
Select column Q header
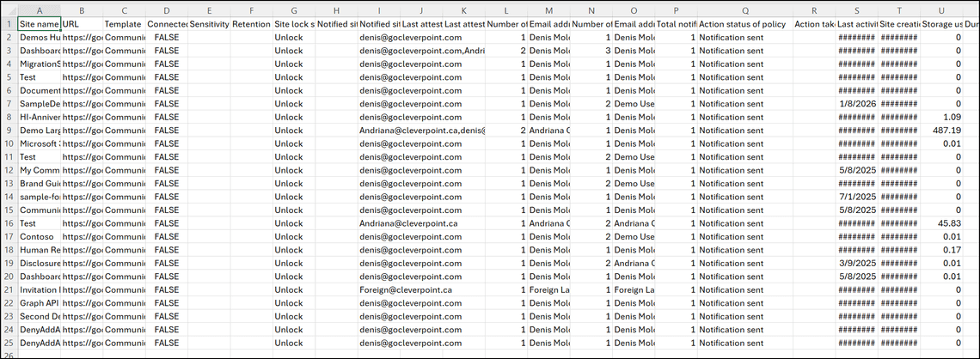pos(744,10)
